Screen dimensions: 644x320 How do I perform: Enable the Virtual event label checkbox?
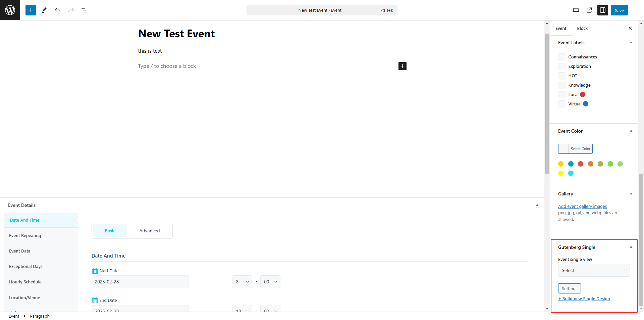click(x=561, y=104)
